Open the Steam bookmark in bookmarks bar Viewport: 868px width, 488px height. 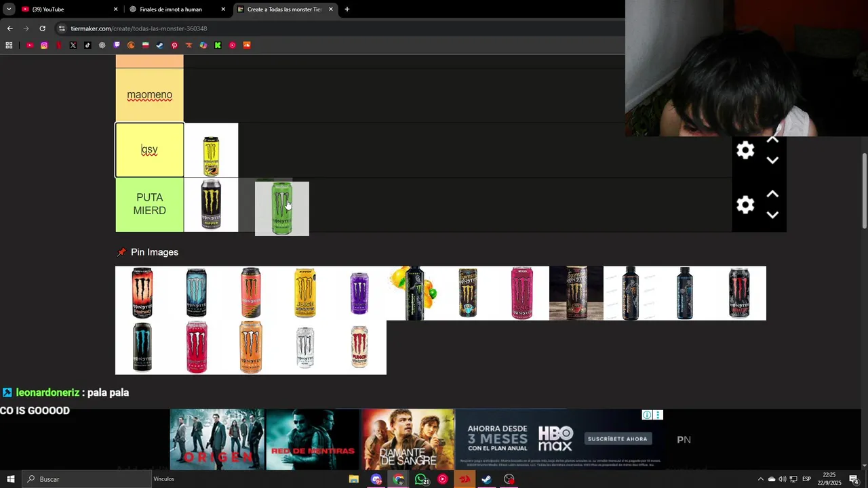click(x=160, y=45)
